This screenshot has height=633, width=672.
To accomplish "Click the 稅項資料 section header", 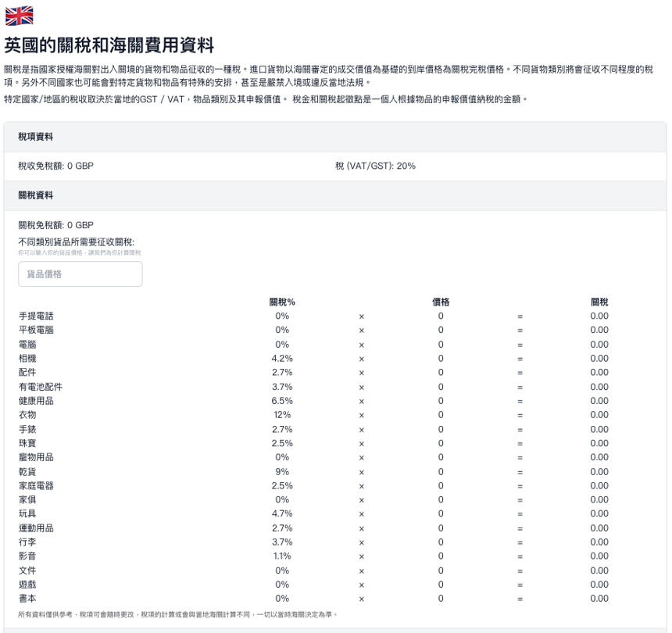I will click(x=36, y=137).
